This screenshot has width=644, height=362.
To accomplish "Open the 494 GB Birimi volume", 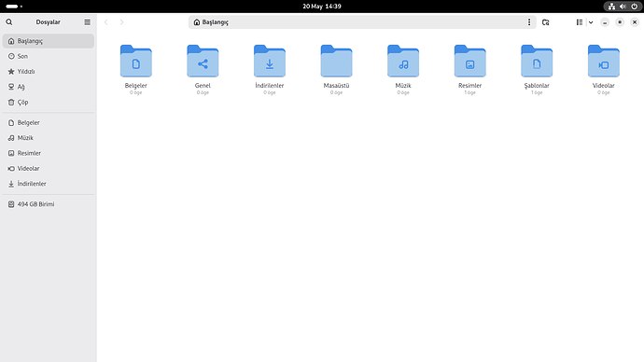I will [49, 204].
